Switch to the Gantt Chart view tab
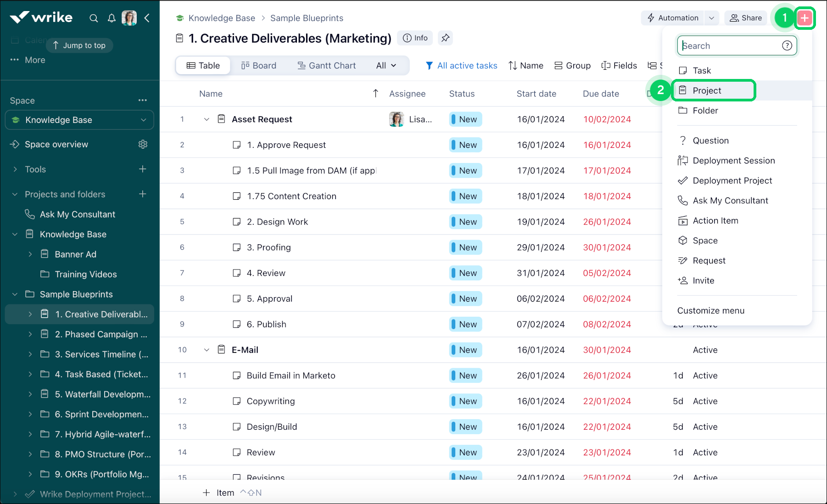Viewport: 827px width, 504px height. click(x=326, y=66)
